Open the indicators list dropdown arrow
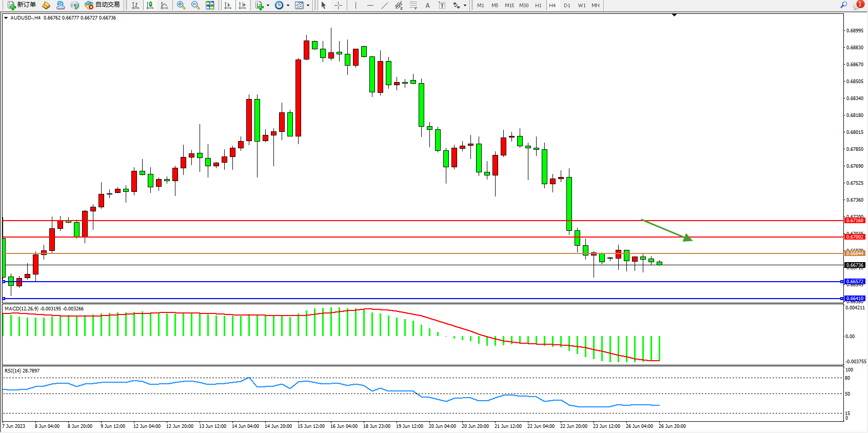868x433 pixels. (x=268, y=6)
